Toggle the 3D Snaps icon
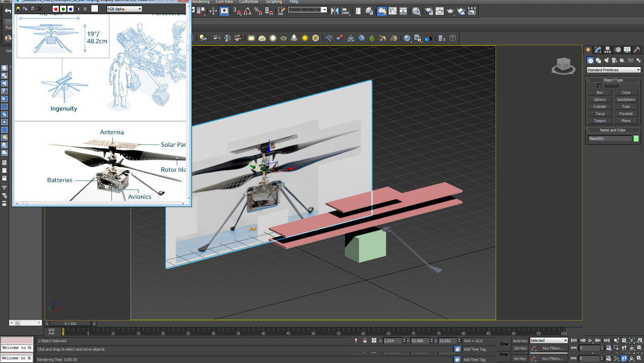644x363 pixels. 237,10
